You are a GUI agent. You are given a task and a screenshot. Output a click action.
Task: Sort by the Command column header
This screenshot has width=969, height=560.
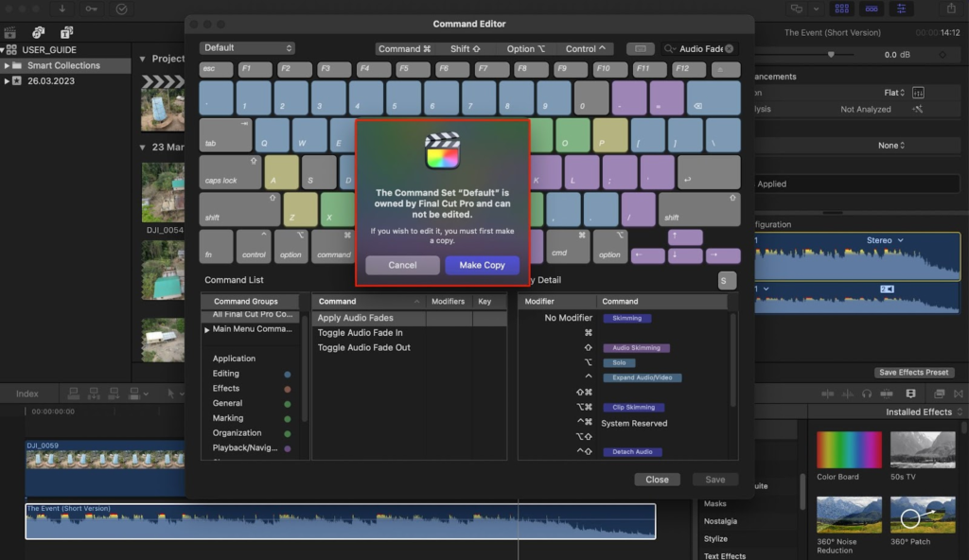[x=368, y=301]
